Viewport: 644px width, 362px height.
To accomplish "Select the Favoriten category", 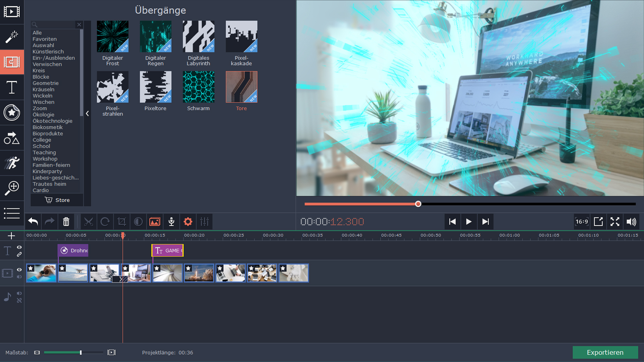I will (45, 39).
